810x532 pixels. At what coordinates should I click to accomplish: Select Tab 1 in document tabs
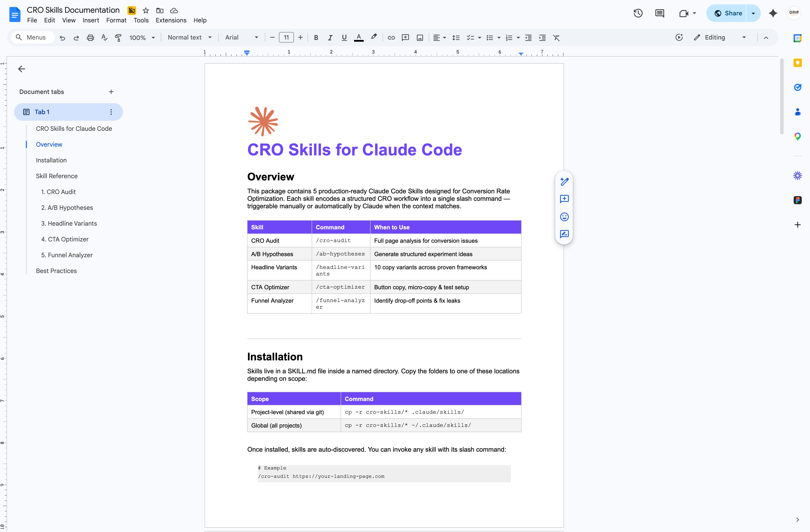click(x=68, y=112)
